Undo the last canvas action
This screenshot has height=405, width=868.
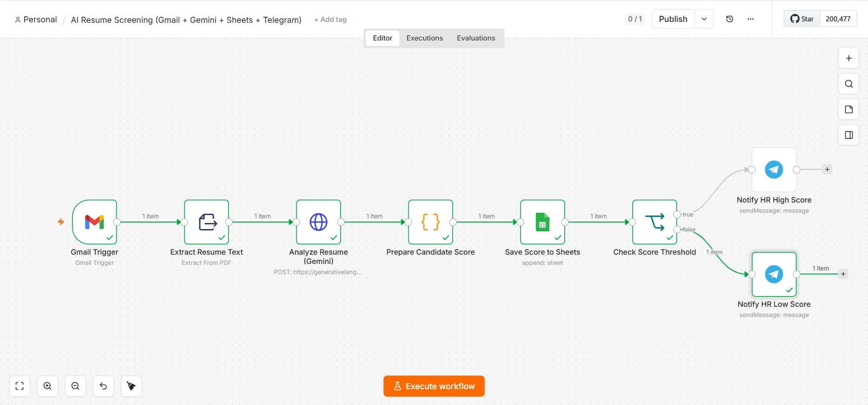pyautogui.click(x=103, y=386)
